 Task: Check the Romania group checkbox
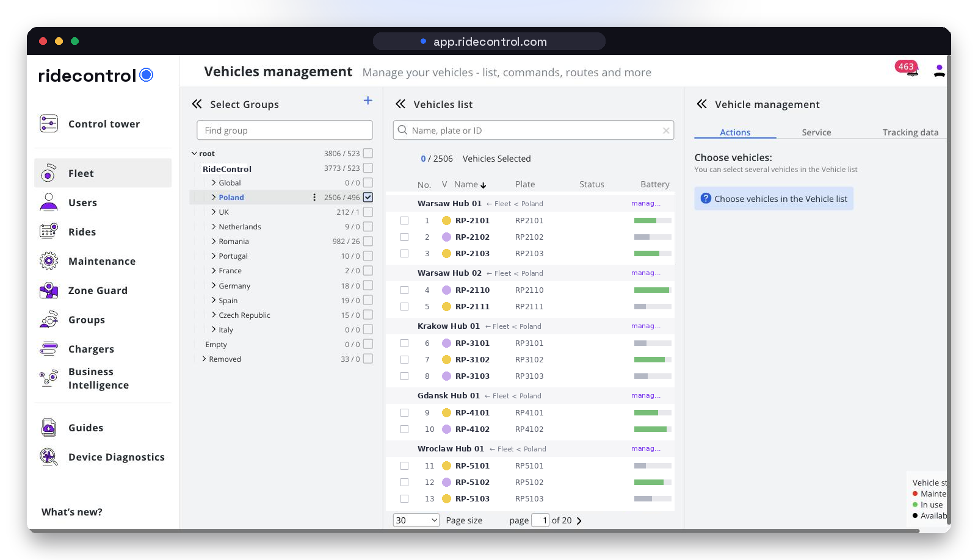[x=368, y=241]
